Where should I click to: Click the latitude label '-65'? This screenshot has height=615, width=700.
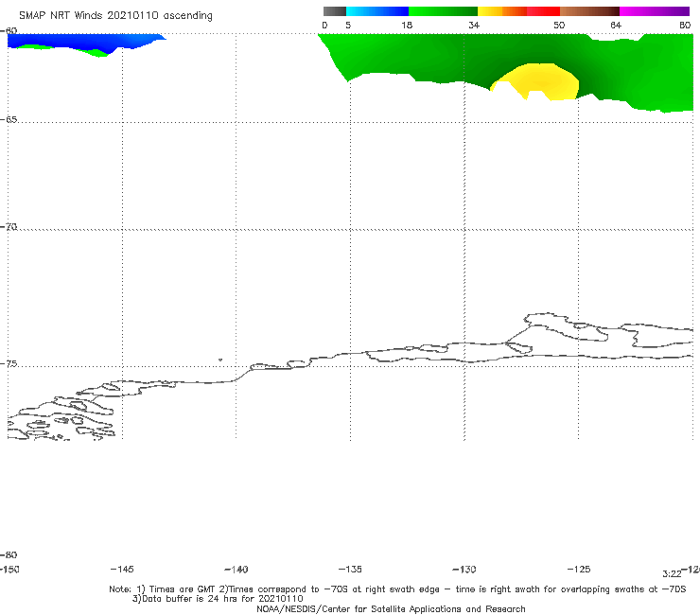pyautogui.click(x=9, y=120)
